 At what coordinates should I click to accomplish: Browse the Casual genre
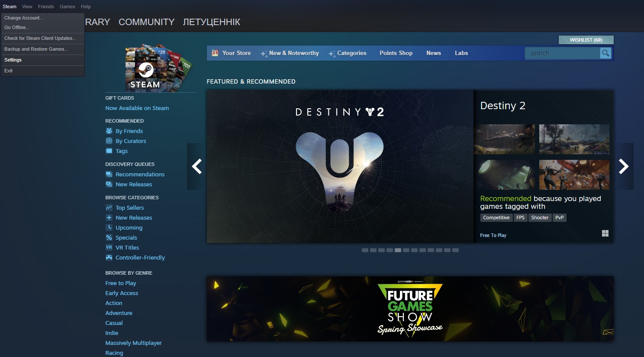click(114, 323)
